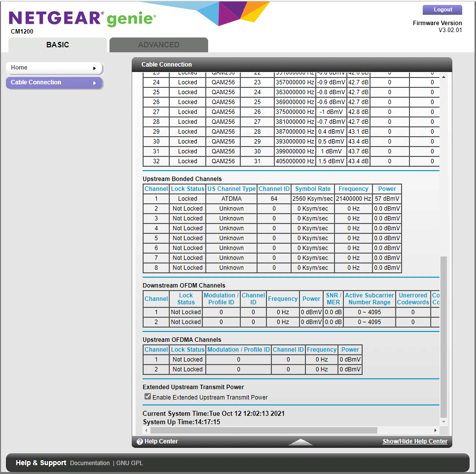476x474 pixels.
Task: Toggle Enable Extended Upstream Transmit Power checkbox
Action: coord(147,397)
